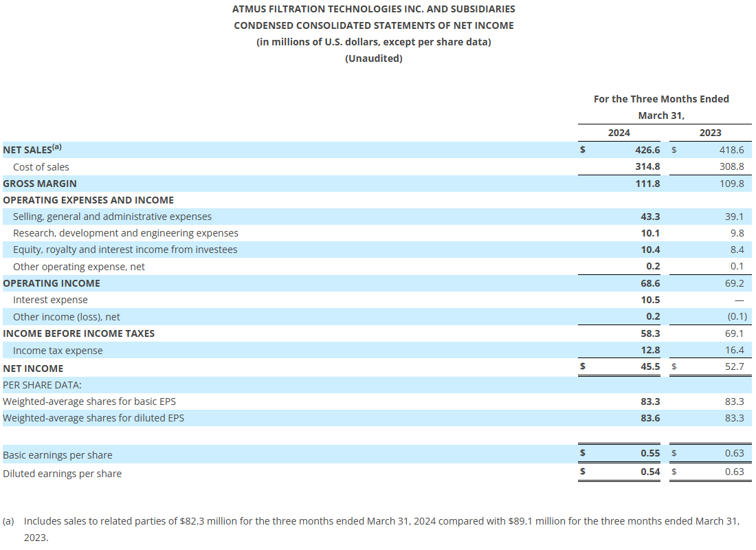Select income tax value 12.8
Viewport: 756px width, 550px height.
650,350
